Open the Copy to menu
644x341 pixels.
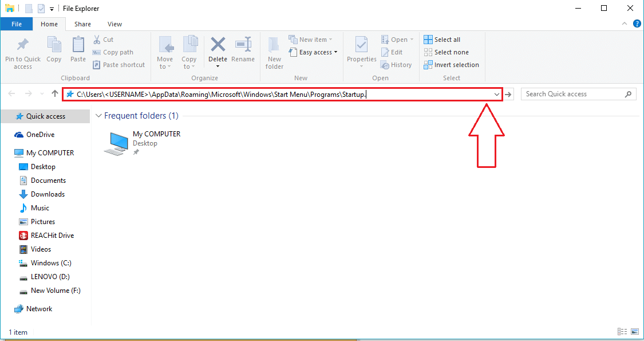[x=189, y=53]
